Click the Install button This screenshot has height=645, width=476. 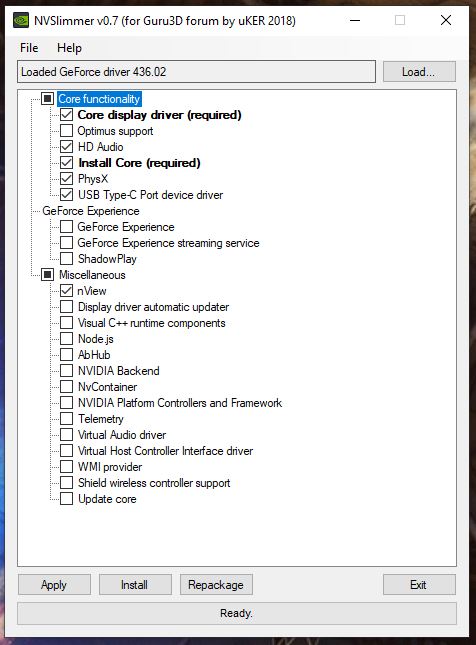[x=135, y=585]
